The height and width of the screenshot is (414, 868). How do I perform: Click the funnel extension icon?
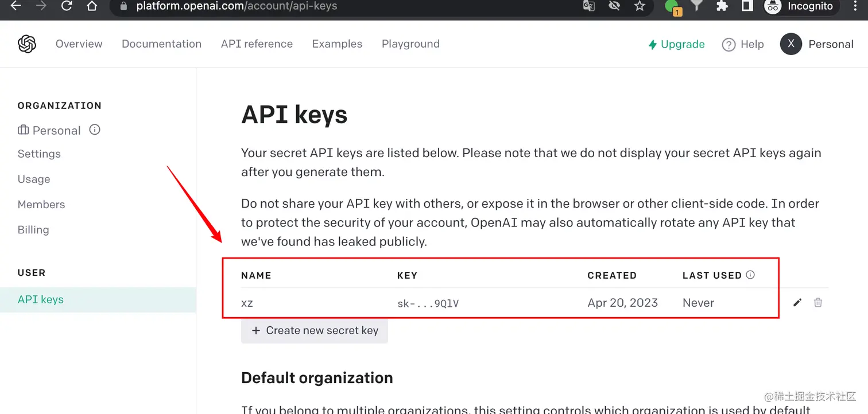tap(697, 6)
